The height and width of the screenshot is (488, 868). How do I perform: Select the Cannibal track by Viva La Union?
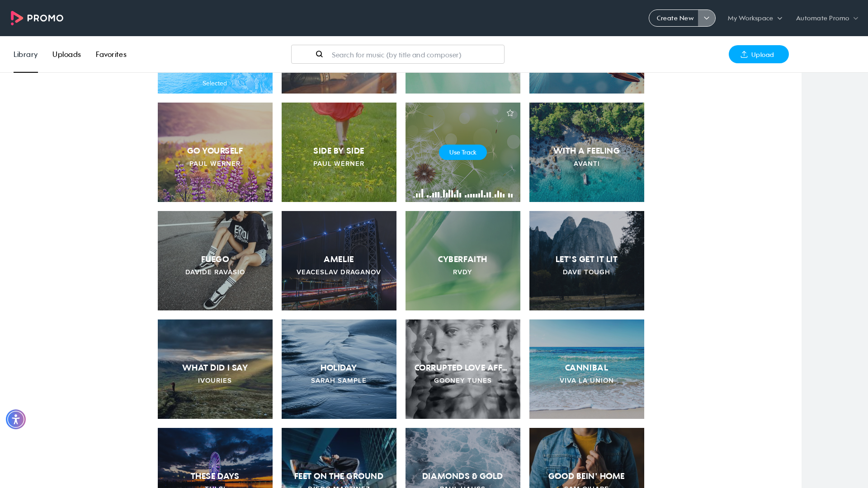pos(587,369)
